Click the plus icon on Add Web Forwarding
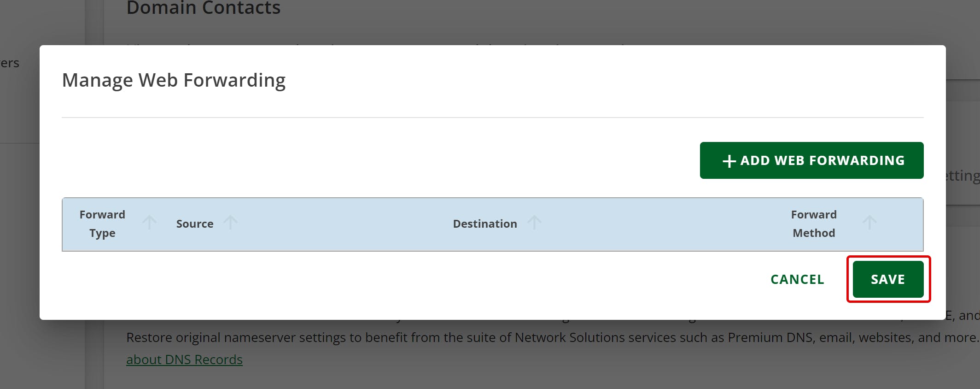The width and height of the screenshot is (980, 389). point(729,161)
